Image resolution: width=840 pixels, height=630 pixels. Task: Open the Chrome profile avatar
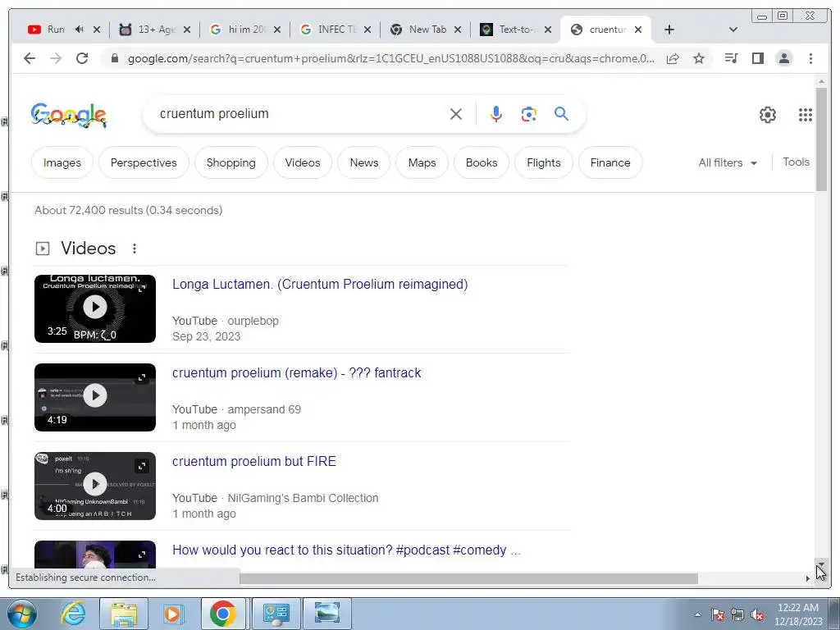click(x=783, y=58)
